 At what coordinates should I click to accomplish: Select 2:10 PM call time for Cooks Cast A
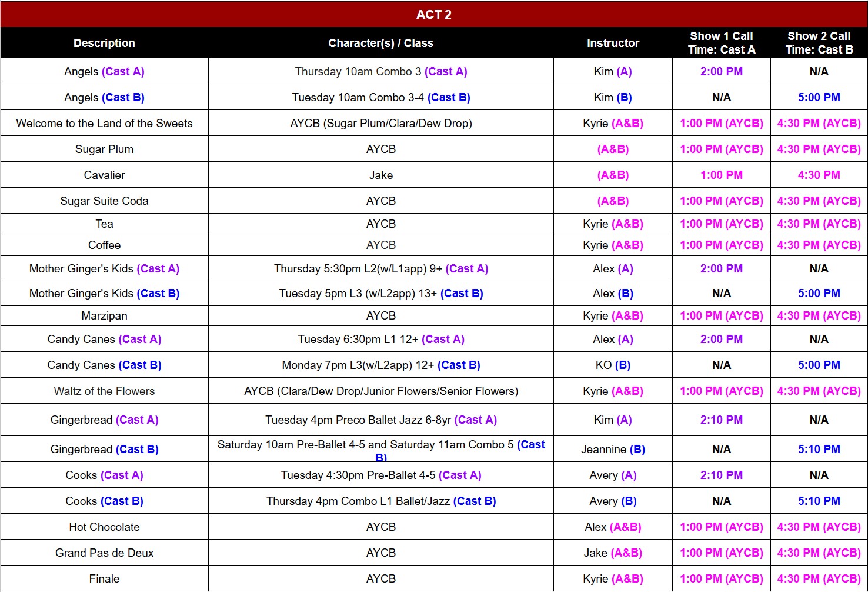(x=721, y=475)
